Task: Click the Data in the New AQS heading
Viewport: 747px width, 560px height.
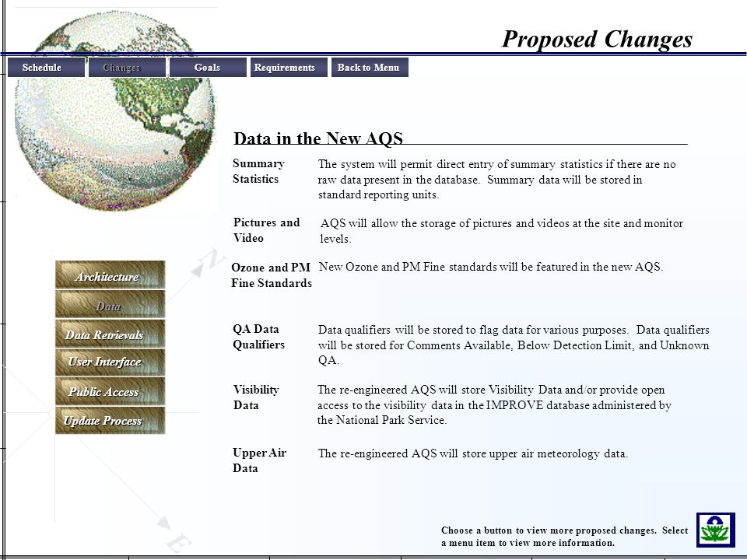Action: click(318, 138)
